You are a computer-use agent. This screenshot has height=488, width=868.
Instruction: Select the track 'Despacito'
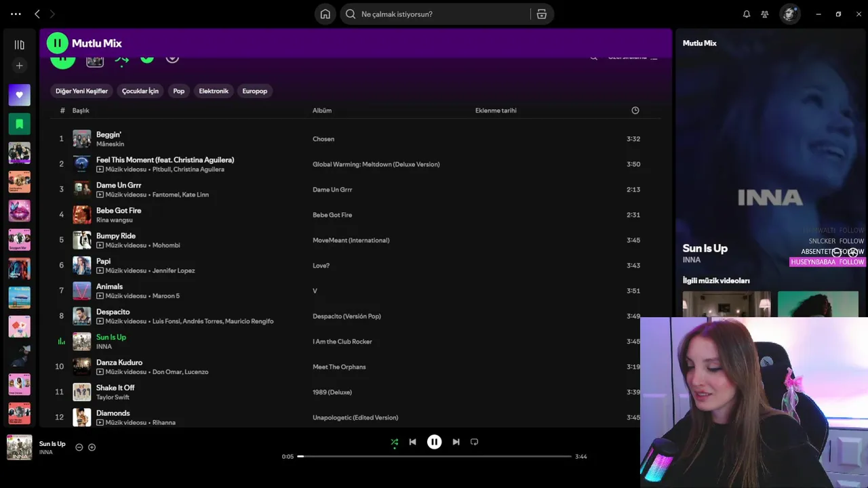point(113,312)
